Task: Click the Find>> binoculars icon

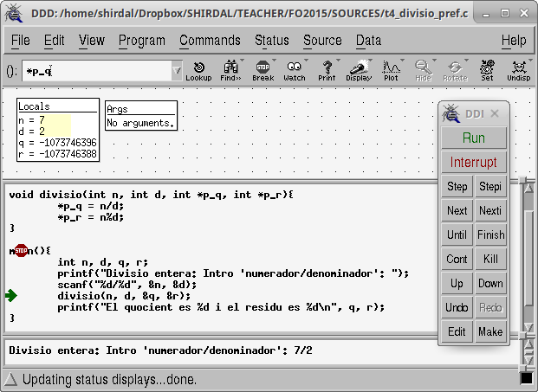Action: 230,70
